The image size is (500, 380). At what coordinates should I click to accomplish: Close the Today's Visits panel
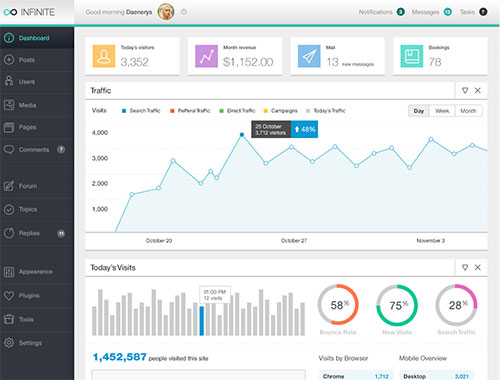[x=478, y=267]
